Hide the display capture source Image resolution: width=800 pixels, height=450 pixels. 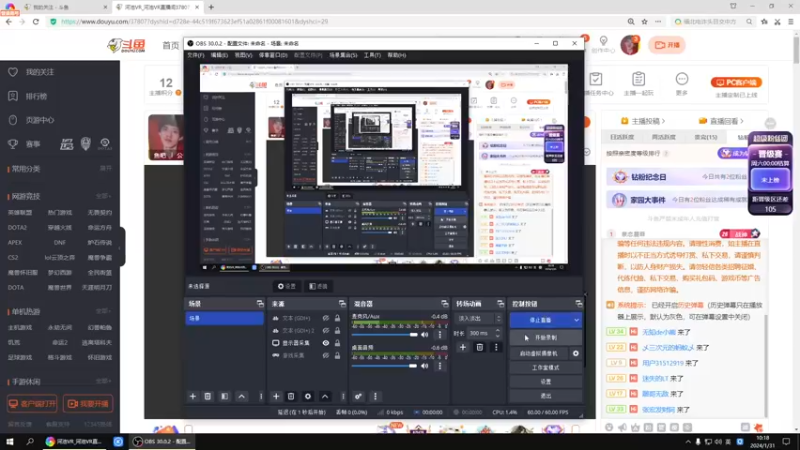pos(326,343)
